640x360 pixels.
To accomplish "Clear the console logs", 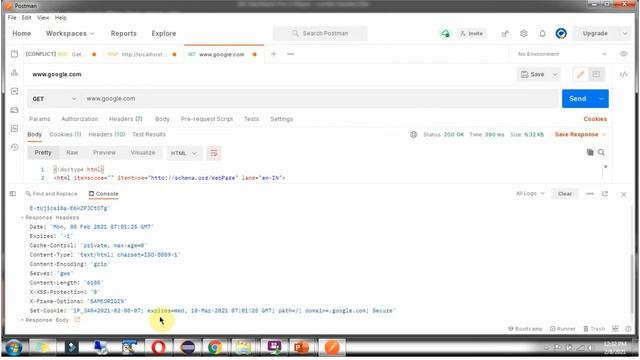I will [565, 193].
